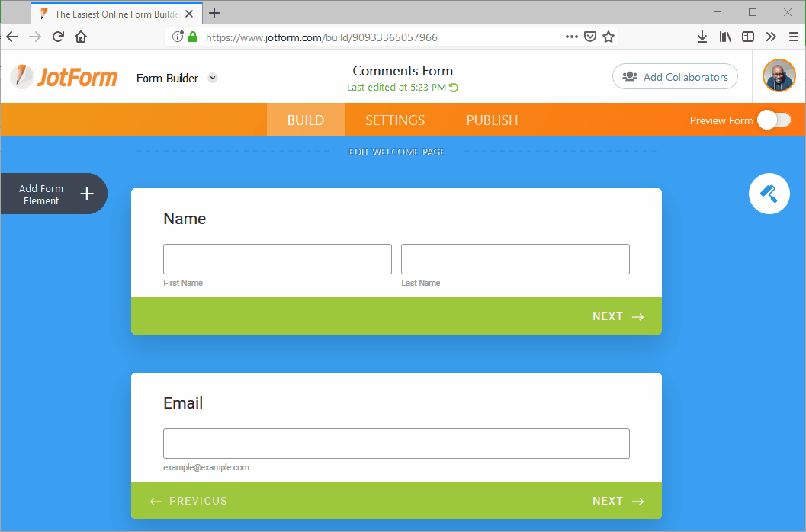The height and width of the screenshot is (532, 806).
Task: Switch to the PUBLISH tab
Action: [492, 120]
